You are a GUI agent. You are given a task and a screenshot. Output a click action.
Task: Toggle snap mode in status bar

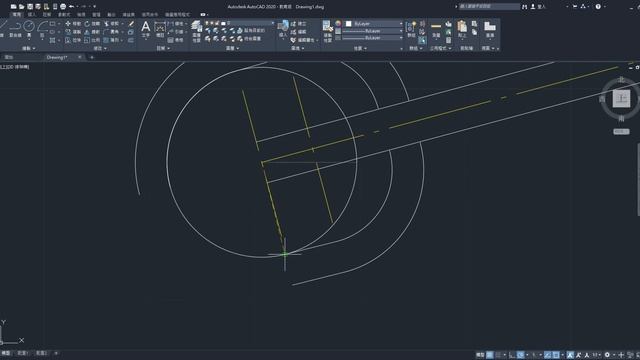tap(498, 355)
